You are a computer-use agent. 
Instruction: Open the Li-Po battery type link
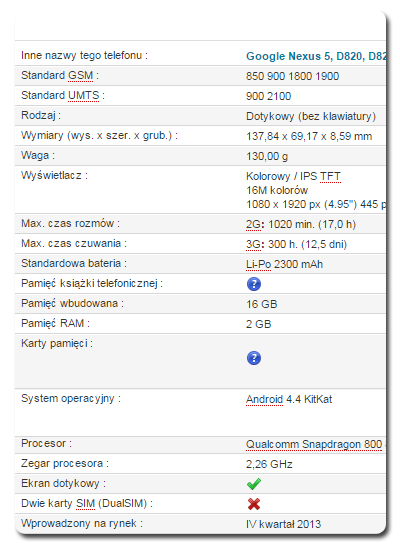[258, 264]
